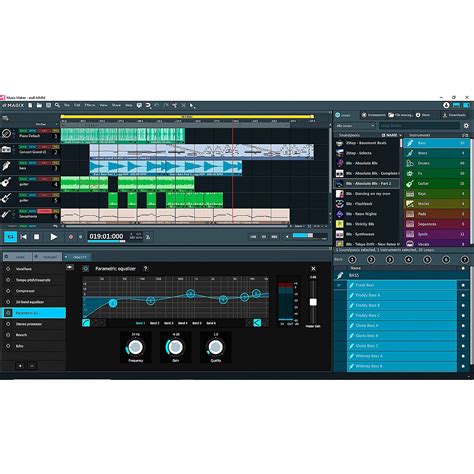Click the save icon in the top toolbar
Viewport: 474px width, 474px height.
point(48,105)
